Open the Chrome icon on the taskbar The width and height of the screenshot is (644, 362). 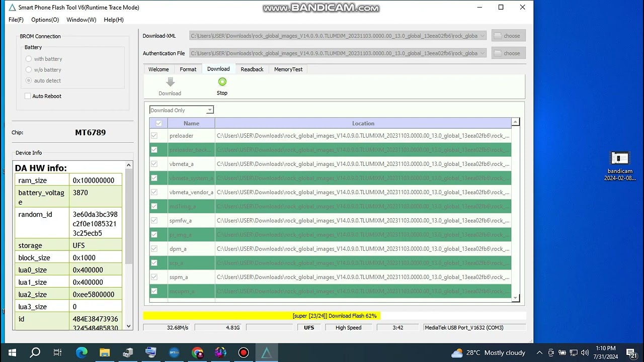click(197, 352)
